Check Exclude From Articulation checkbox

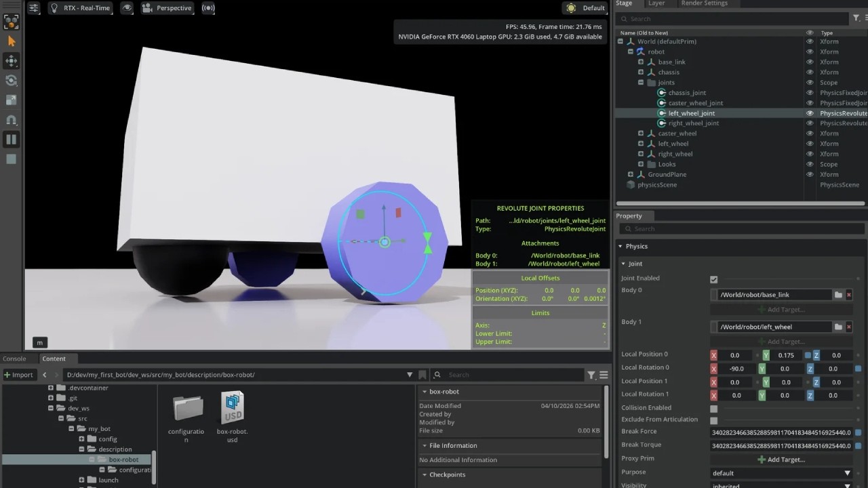pos(713,420)
